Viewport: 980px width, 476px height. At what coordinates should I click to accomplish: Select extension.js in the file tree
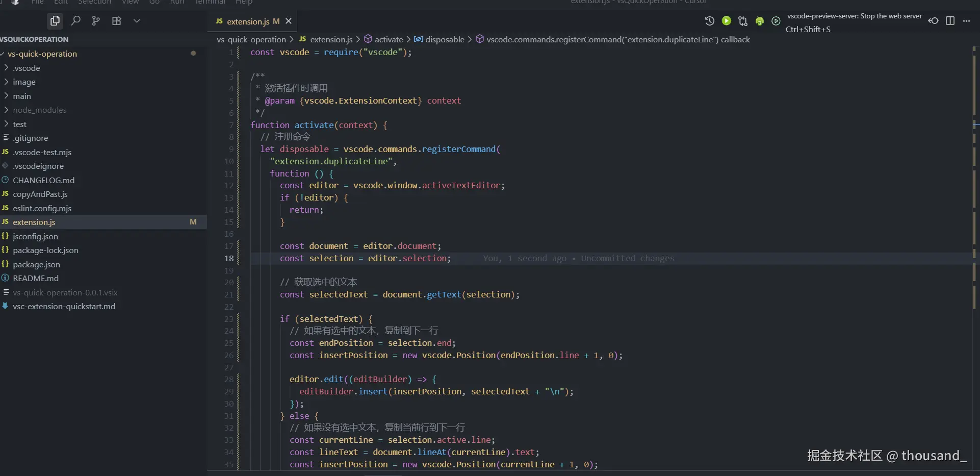pos(104,222)
